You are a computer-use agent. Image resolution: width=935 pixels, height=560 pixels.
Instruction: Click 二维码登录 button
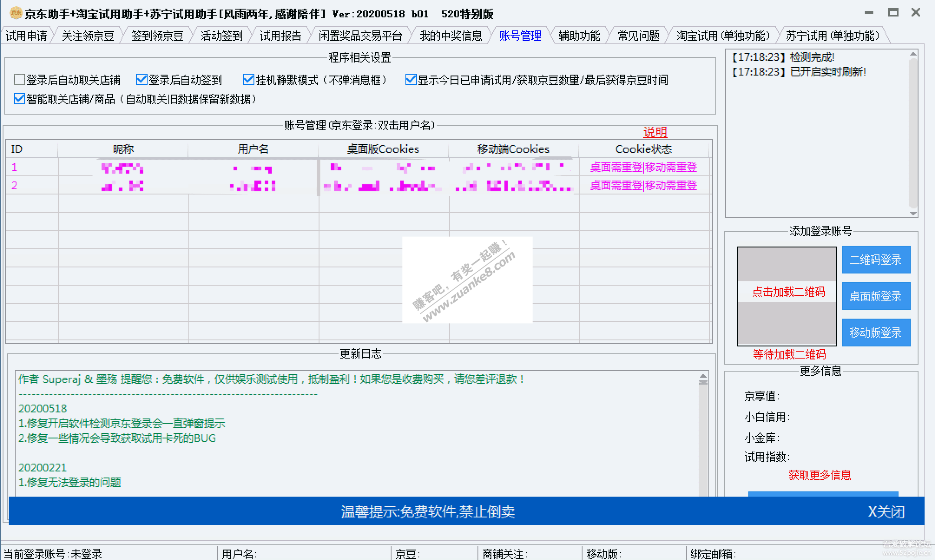point(876,260)
